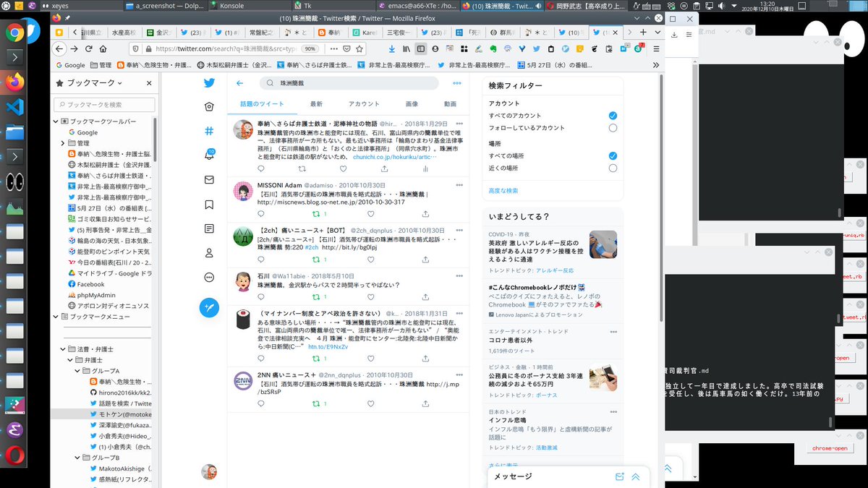This screenshot has height=488, width=868.
Task: Open the #2ch hashtag link
Action: (311, 247)
